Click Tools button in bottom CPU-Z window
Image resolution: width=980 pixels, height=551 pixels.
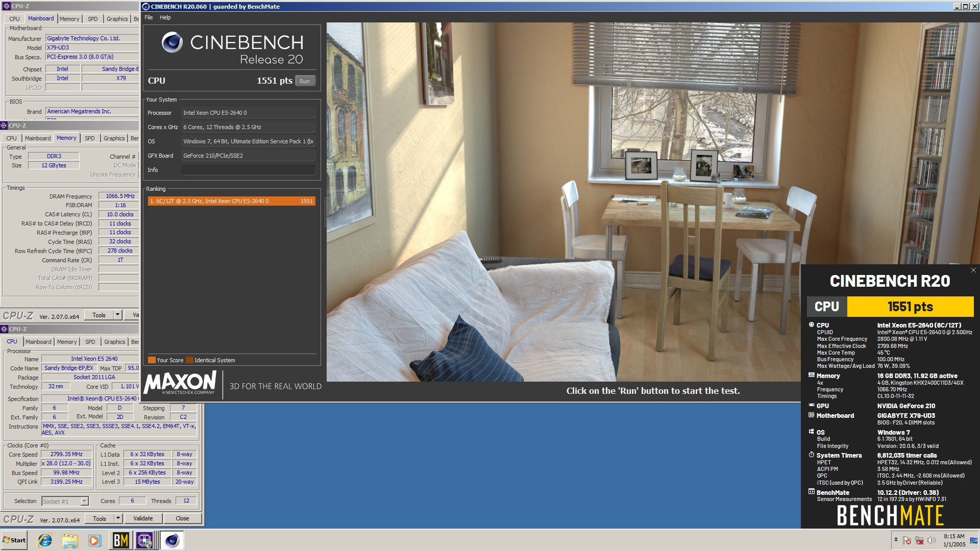click(100, 519)
